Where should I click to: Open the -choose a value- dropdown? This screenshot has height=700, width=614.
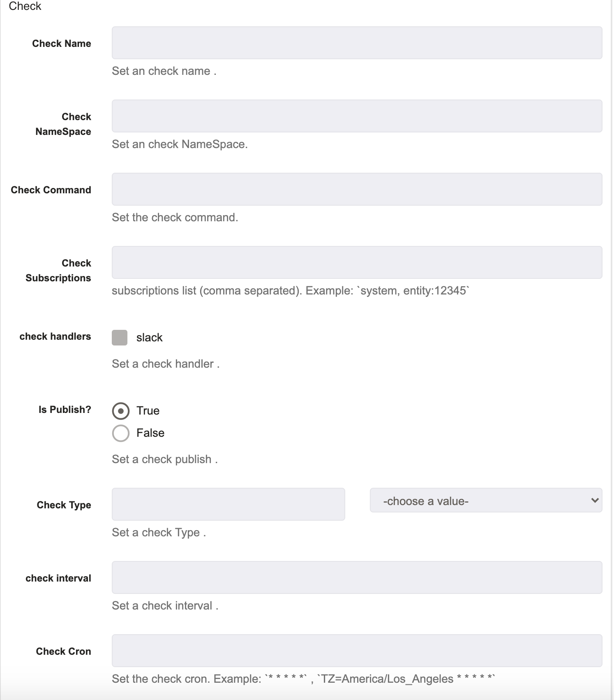pyautogui.click(x=486, y=501)
